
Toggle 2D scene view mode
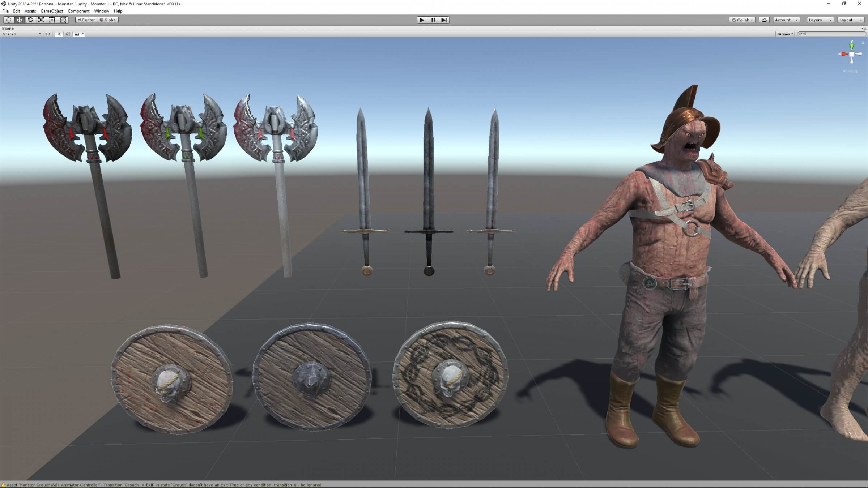click(47, 34)
